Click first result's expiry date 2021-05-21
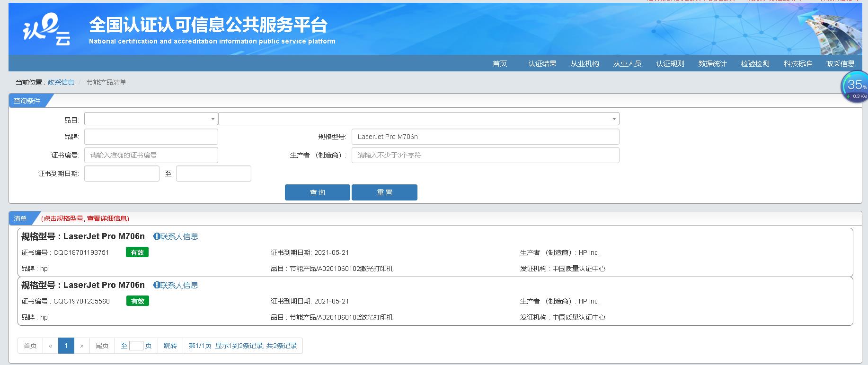The image size is (868, 365). pyautogui.click(x=331, y=252)
